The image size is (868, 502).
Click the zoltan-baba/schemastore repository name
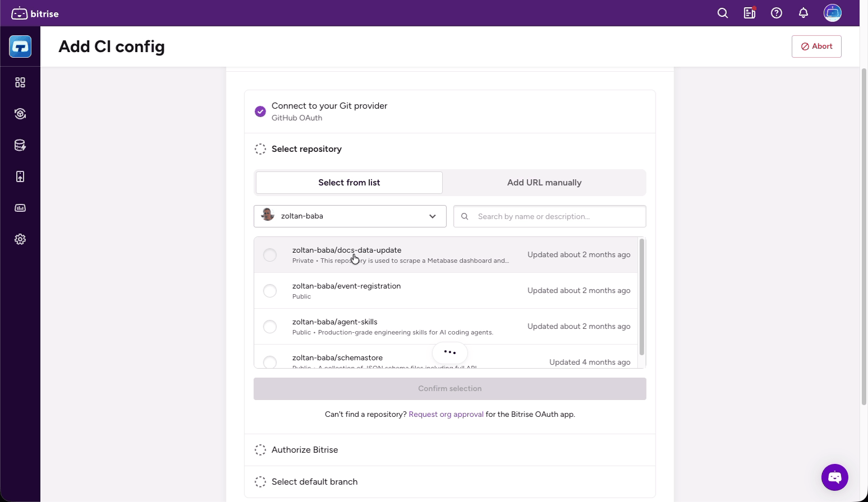point(337,357)
